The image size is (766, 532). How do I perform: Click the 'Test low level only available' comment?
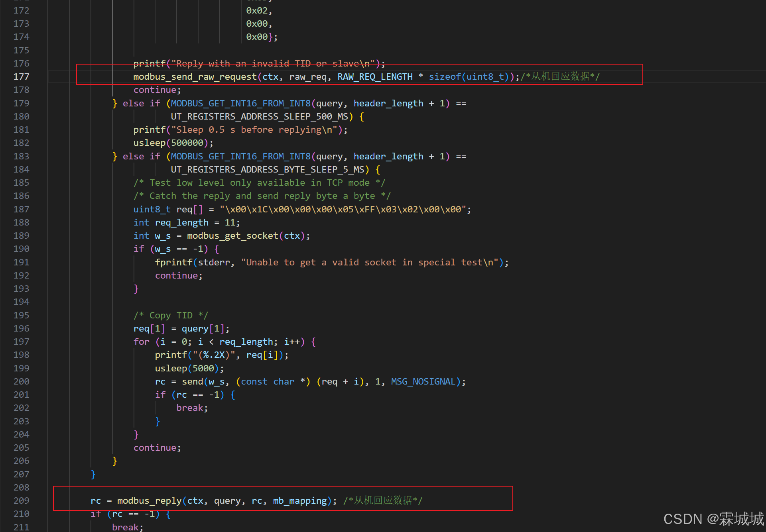[x=259, y=183]
